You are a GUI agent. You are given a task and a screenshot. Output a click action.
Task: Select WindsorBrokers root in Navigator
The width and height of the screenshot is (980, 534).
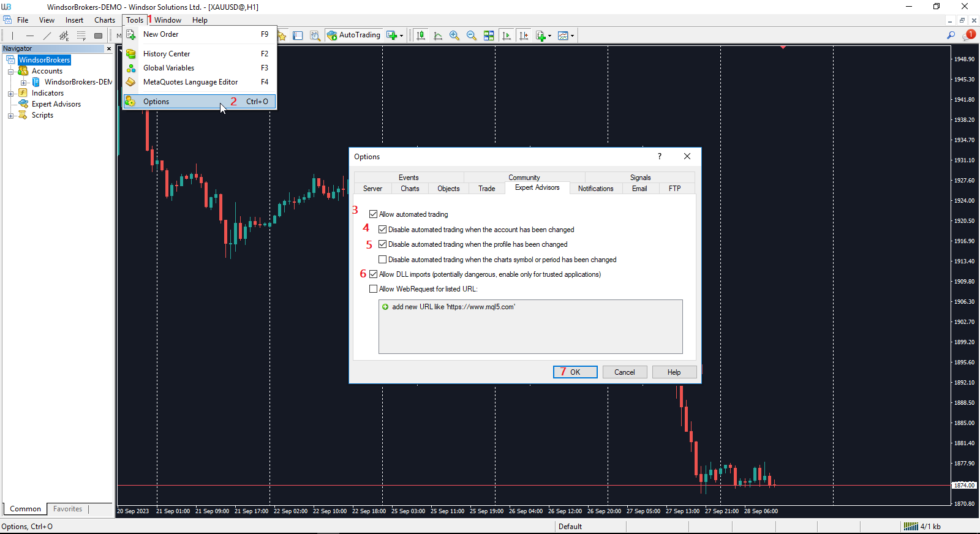click(44, 60)
